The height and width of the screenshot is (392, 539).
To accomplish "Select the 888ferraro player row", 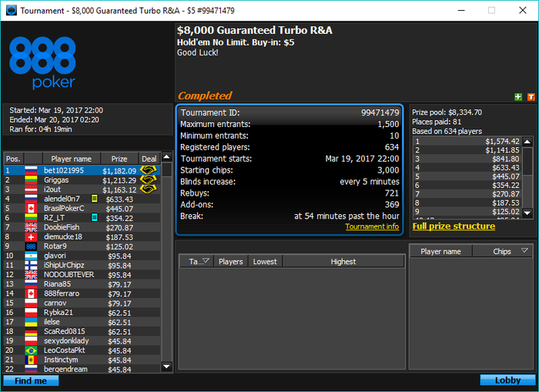I will (x=82, y=293).
